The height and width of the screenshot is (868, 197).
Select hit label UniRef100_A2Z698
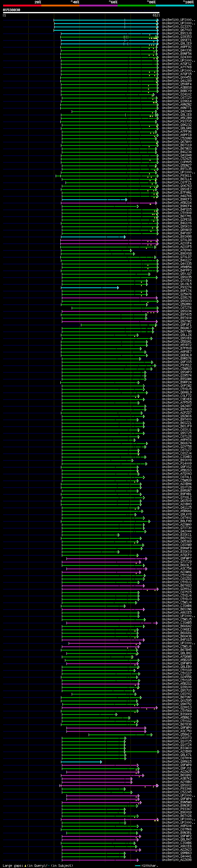pos(177,860)
